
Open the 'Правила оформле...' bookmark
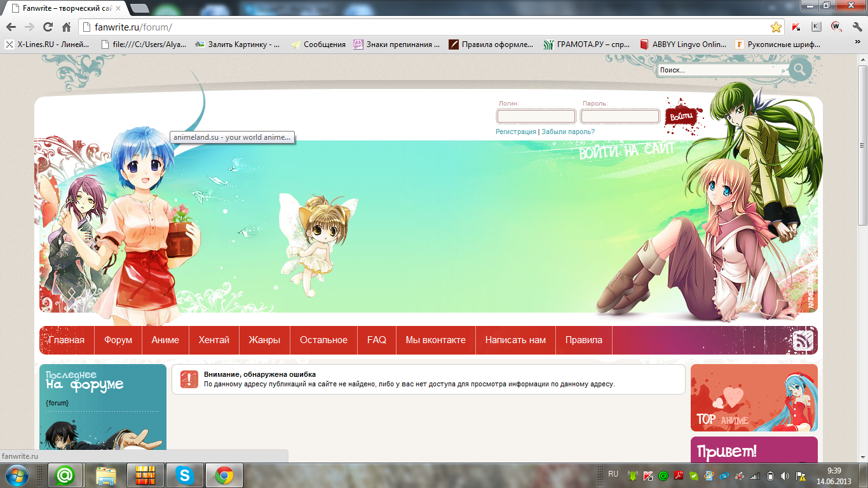tap(491, 44)
